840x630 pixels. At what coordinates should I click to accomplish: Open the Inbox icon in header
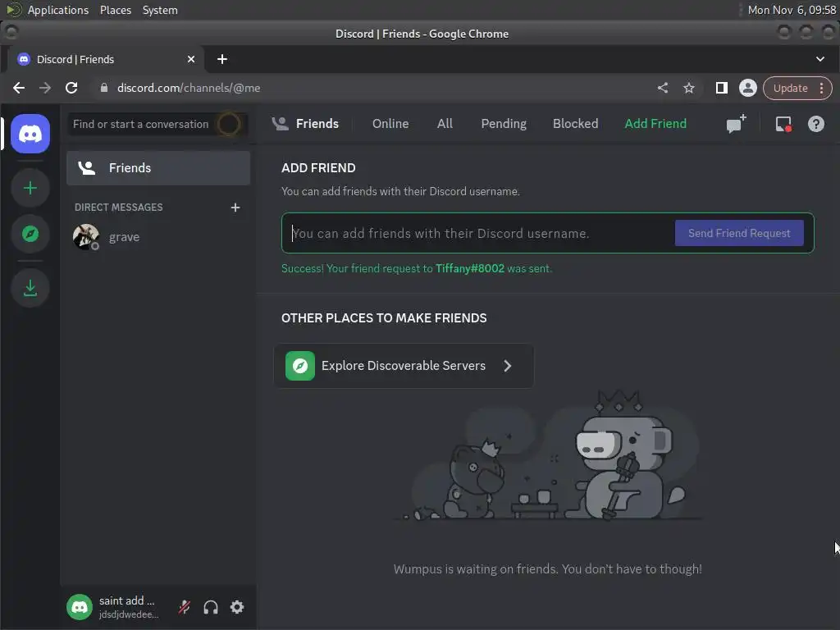(783, 124)
